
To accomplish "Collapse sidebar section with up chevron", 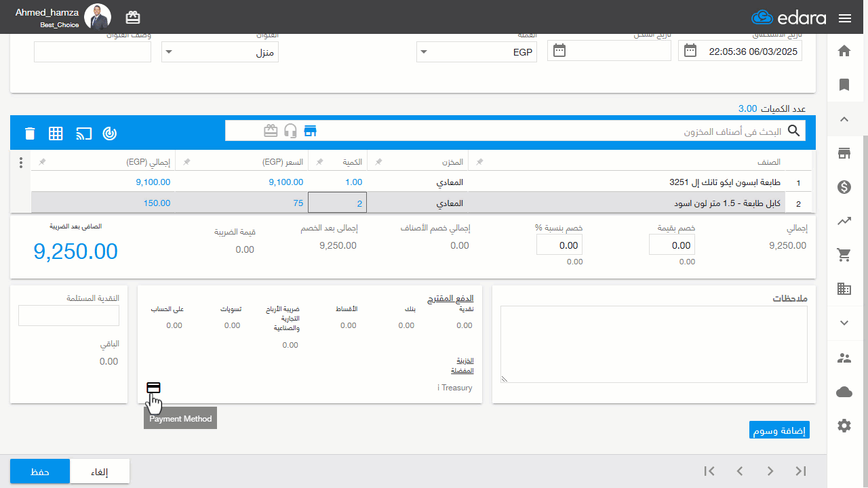I will point(844,119).
